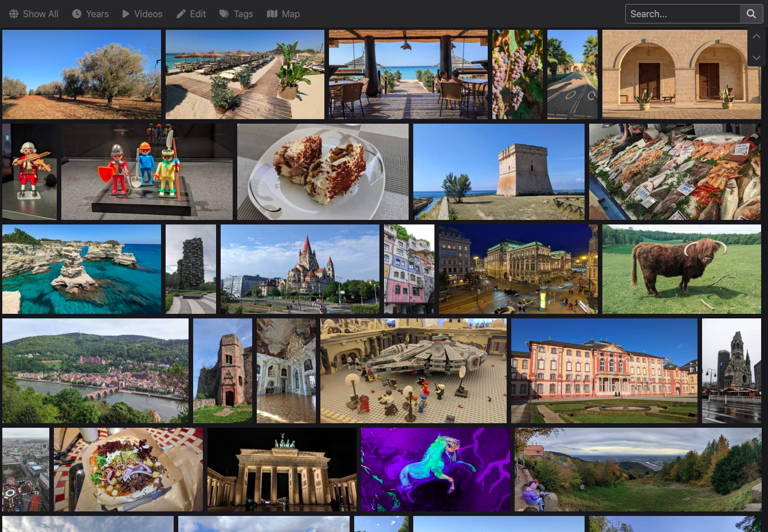Go to the Videos section
This screenshot has width=768, height=532.
click(148, 14)
